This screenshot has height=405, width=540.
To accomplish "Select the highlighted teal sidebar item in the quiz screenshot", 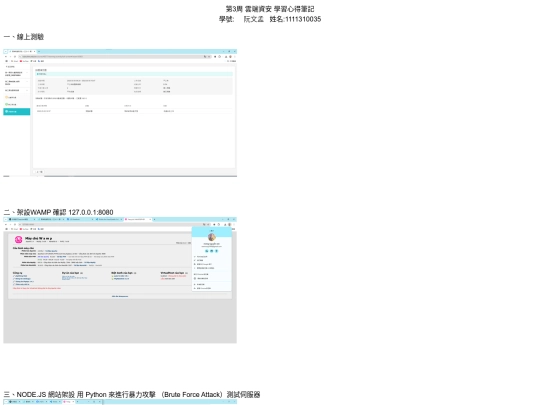I will [x=17, y=112].
